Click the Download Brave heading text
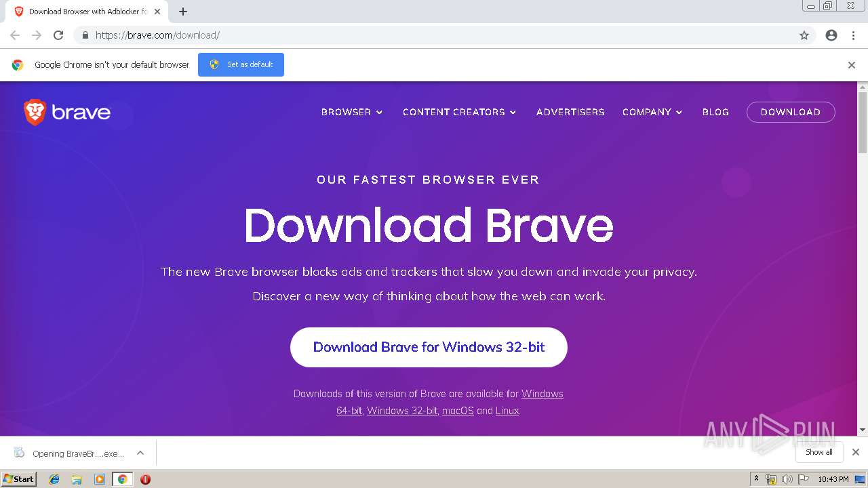Screen dimensions: 868x488 pyautogui.click(x=429, y=225)
